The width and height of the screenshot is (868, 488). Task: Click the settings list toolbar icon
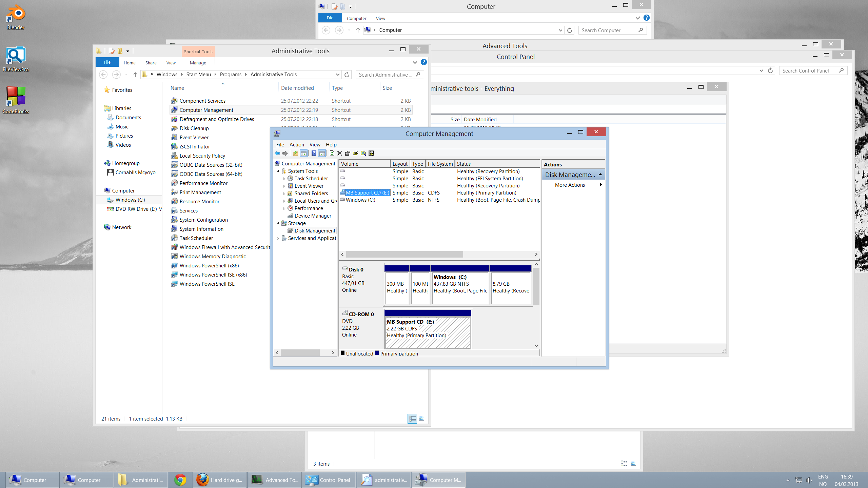click(x=371, y=154)
